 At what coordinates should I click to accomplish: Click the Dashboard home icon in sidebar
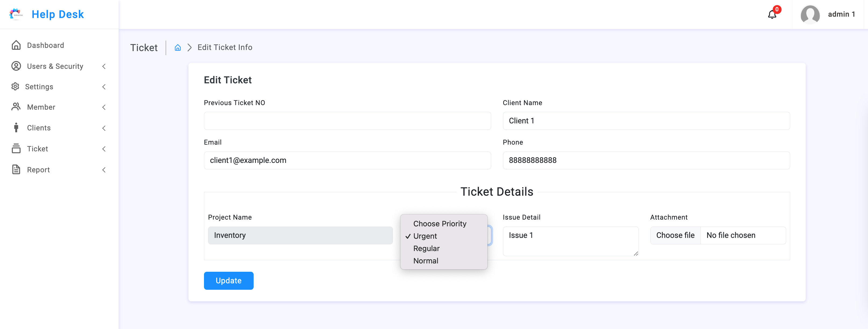[16, 45]
